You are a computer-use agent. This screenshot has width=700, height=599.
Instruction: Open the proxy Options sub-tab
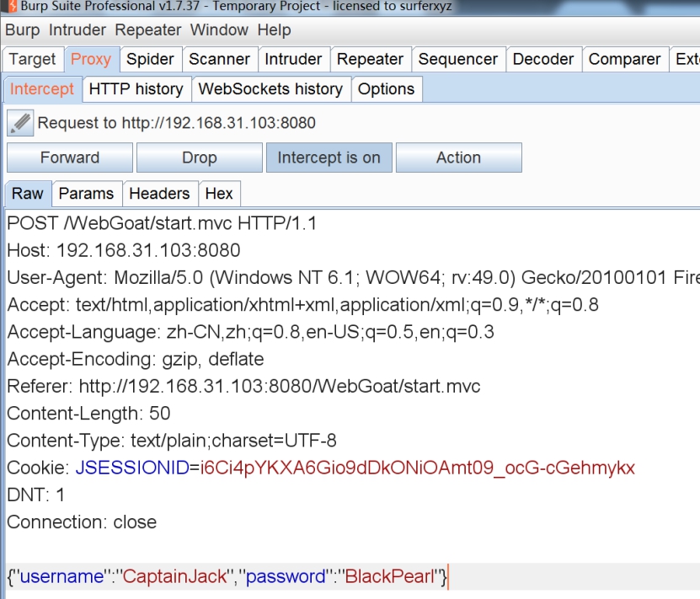tap(386, 88)
